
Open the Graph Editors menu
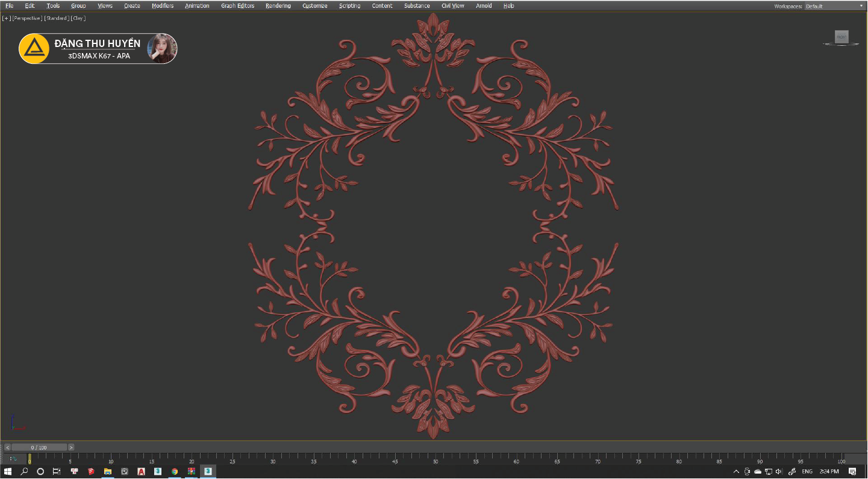click(x=237, y=6)
